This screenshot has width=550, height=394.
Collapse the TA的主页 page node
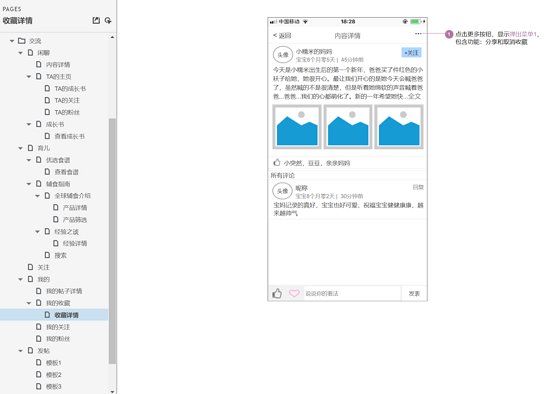[x=29, y=76]
